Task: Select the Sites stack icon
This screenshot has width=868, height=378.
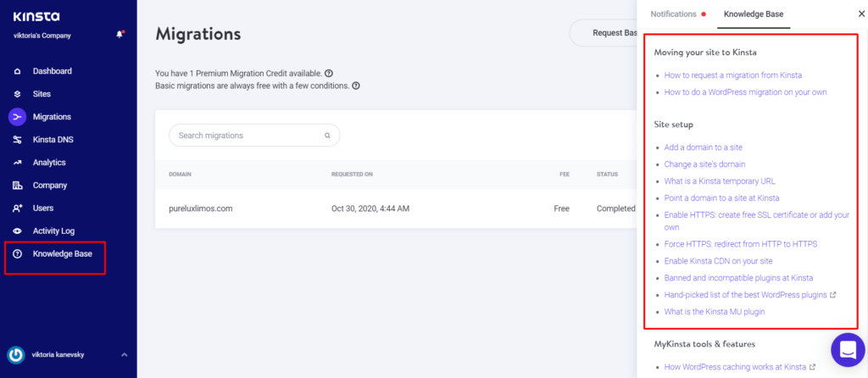Action: coord(17,94)
